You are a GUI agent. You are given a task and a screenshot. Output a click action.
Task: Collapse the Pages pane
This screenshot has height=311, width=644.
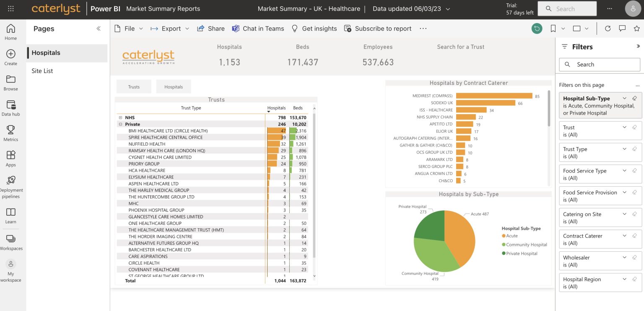[x=99, y=29]
